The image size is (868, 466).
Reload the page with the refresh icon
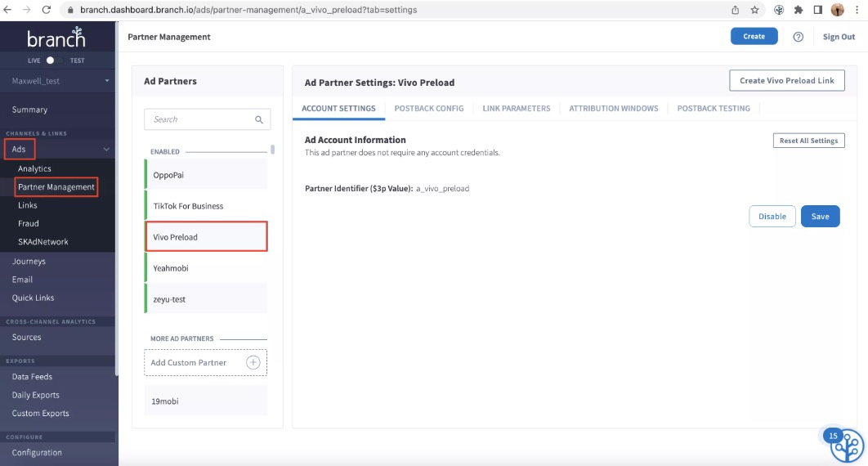[47, 10]
